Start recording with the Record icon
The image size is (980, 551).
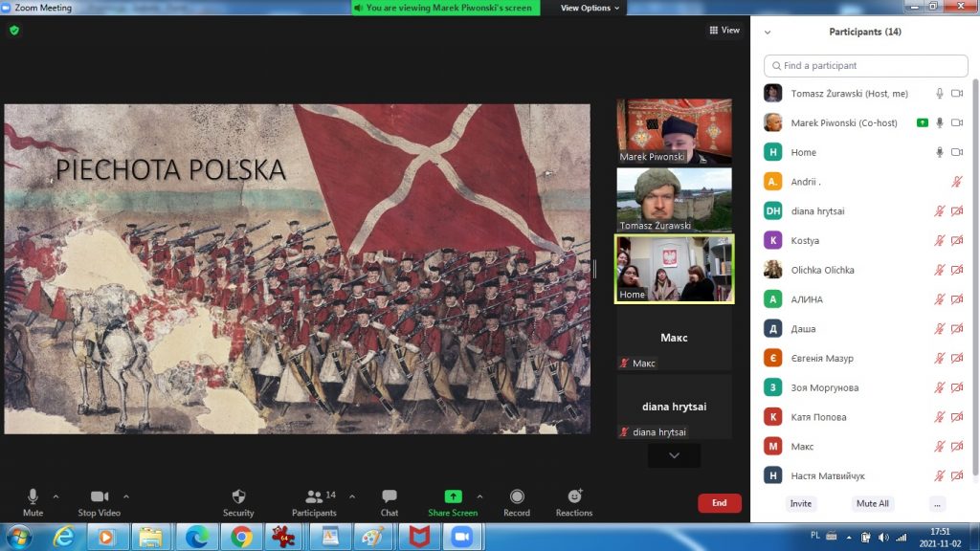click(517, 496)
